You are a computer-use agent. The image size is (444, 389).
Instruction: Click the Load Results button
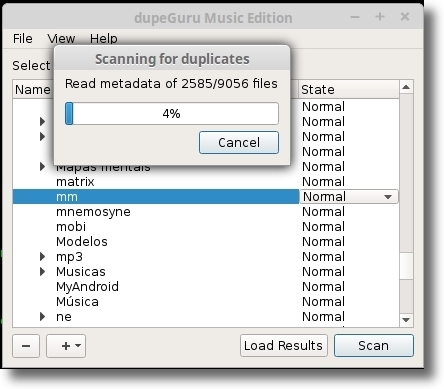tap(284, 346)
